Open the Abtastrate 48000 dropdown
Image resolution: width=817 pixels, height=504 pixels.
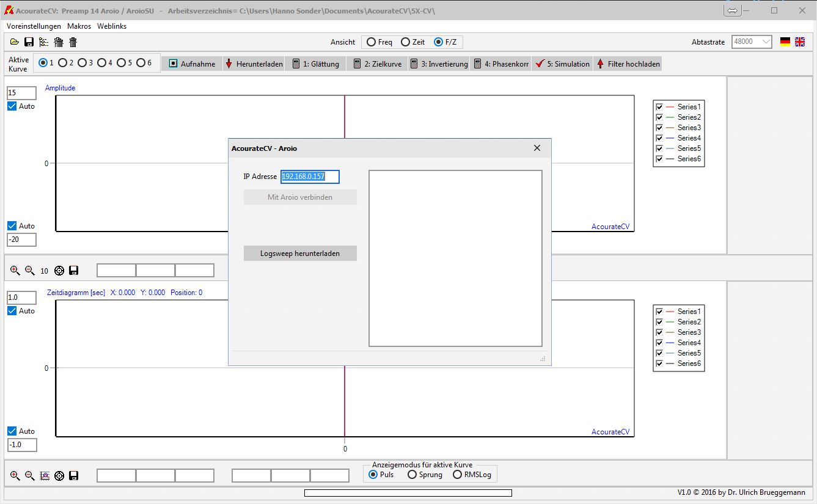point(751,42)
